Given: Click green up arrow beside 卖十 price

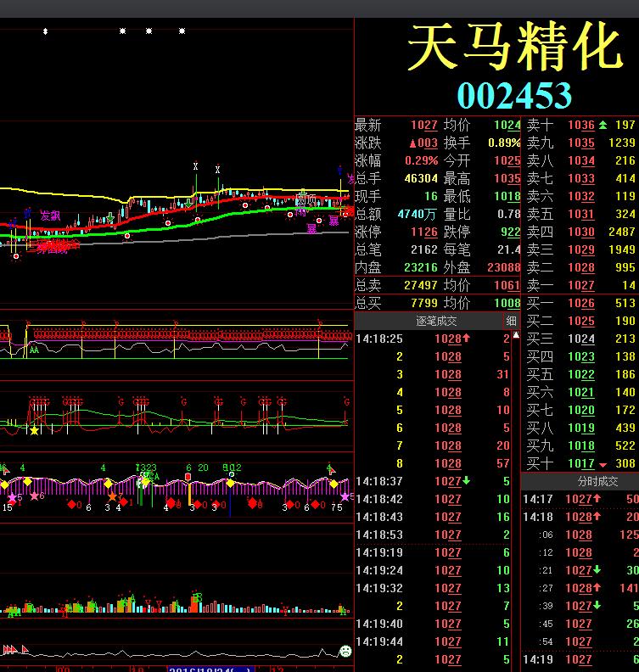Looking at the screenshot, I should pos(603,125).
